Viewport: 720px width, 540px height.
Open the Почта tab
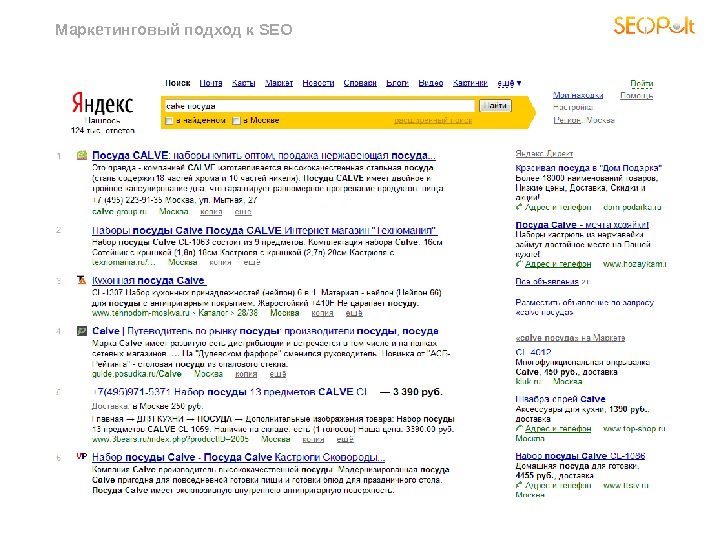click(x=211, y=83)
